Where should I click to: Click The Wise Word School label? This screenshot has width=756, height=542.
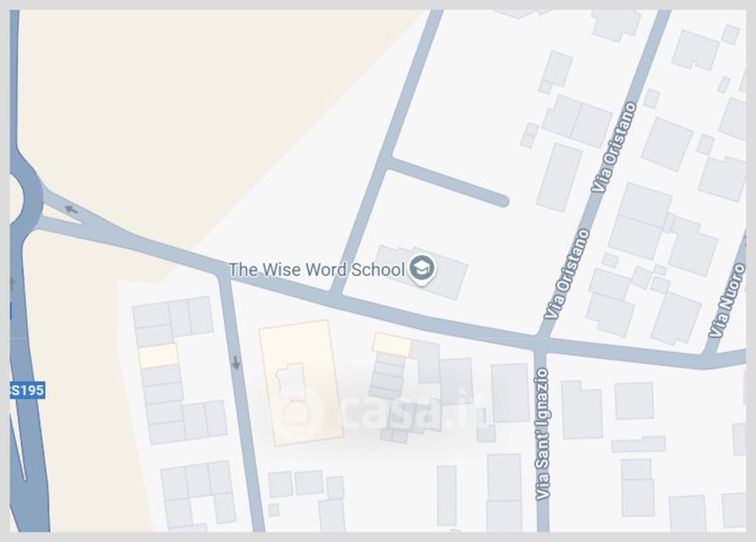[317, 270]
